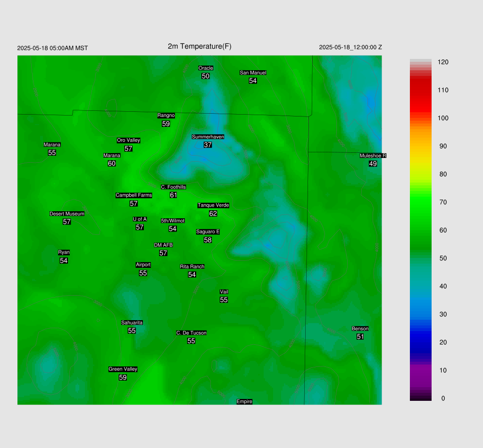Screen dimensions: 483x448
Task: Click the 2m Temperature(F) chart title
Action: [200, 46]
